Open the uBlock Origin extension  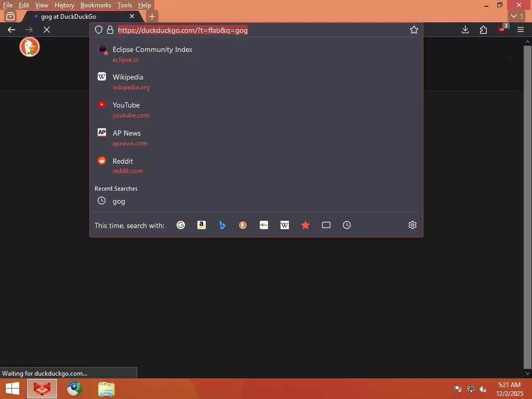click(502, 29)
